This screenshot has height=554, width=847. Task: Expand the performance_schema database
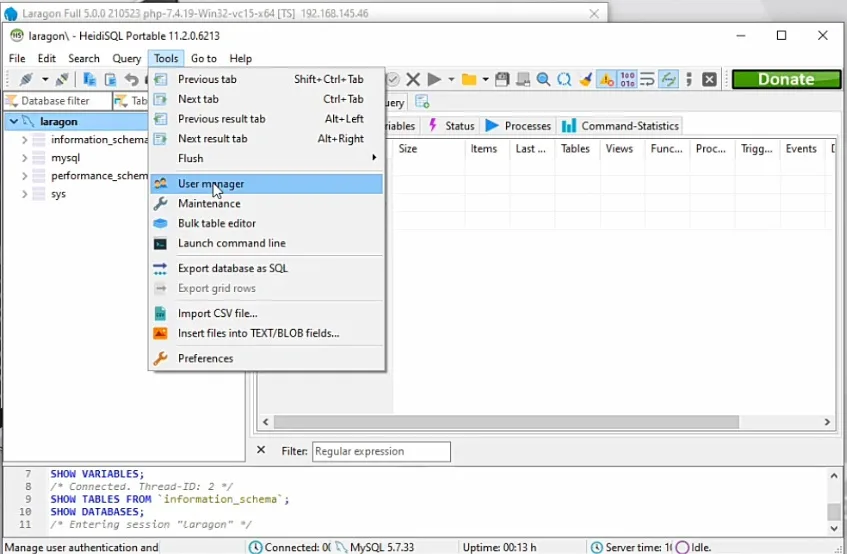(24, 176)
